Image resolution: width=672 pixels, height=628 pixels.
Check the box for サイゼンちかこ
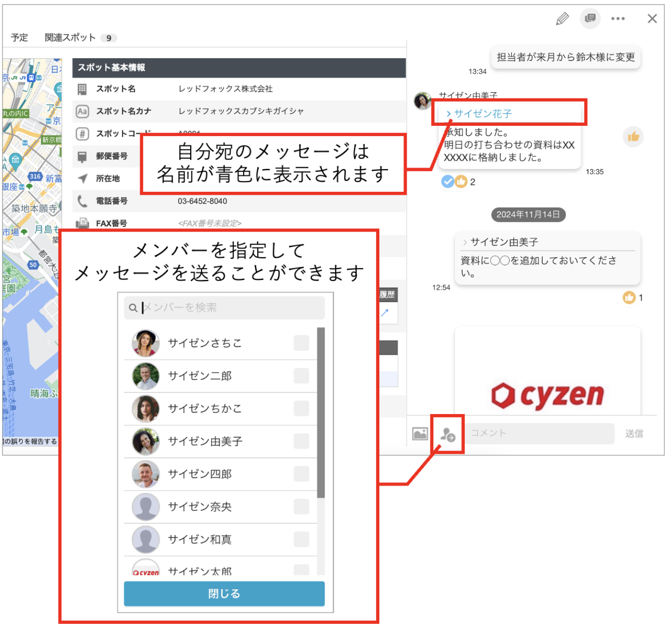pyautogui.click(x=301, y=408)
